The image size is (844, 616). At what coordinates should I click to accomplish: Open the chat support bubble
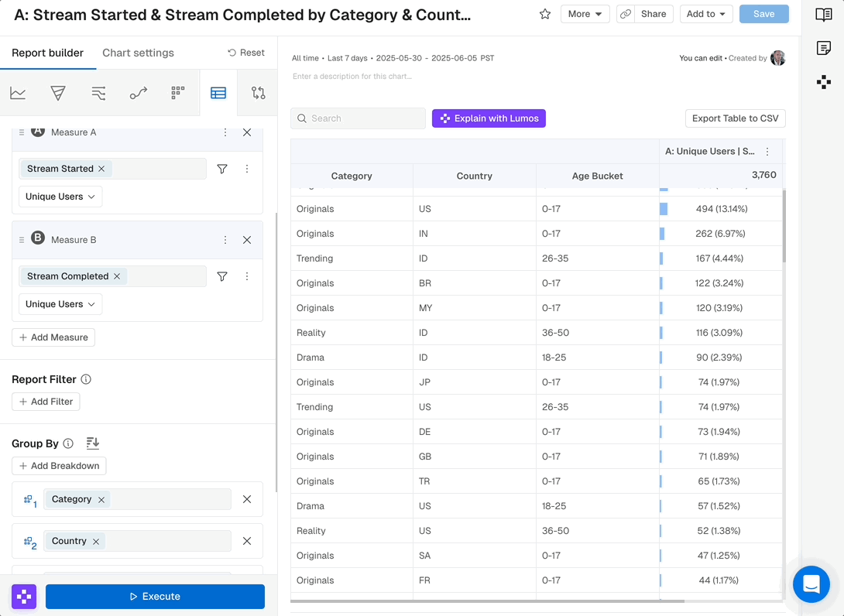[x=811, y=584]
